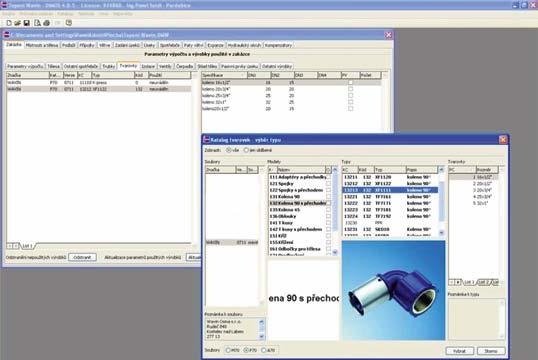Click the Vybrat button
Image resolution: width=538 pixels, height=360 pixels.
click(x=459, y=351)
